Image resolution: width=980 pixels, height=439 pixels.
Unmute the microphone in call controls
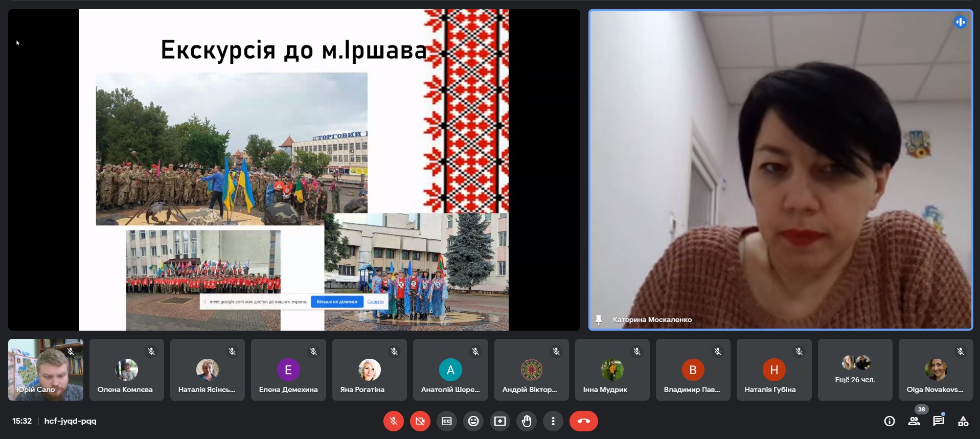[x=393, y=421]
